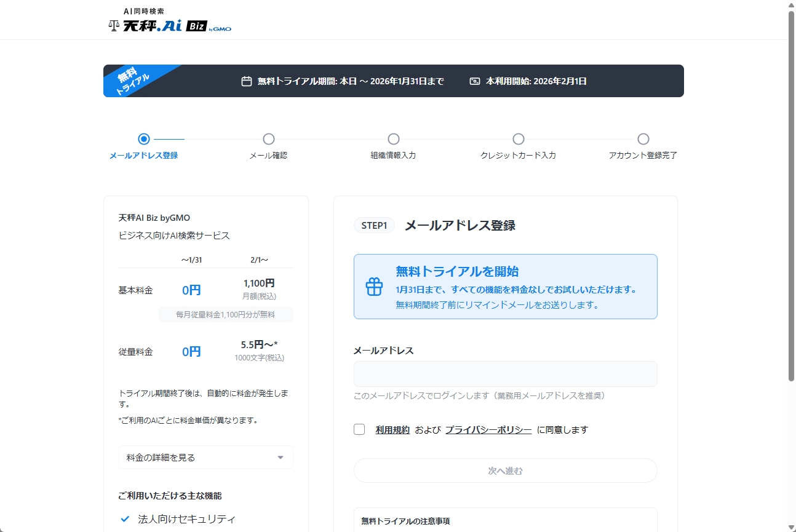Viewport: 796px width, 532px height.
Task: Click the 本利用開始: 2026年2月1日 text
Action: [536, 81]
